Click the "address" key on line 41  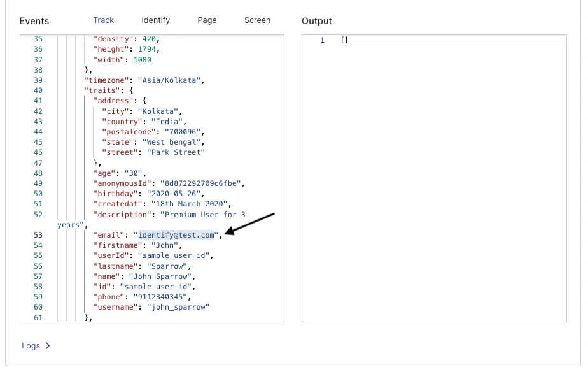click(113, 101)
